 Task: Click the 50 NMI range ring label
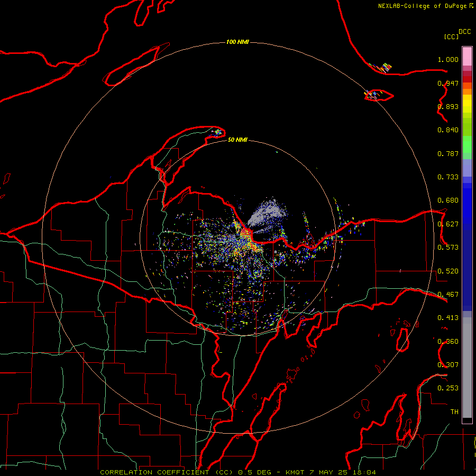(x=237, y=140)
